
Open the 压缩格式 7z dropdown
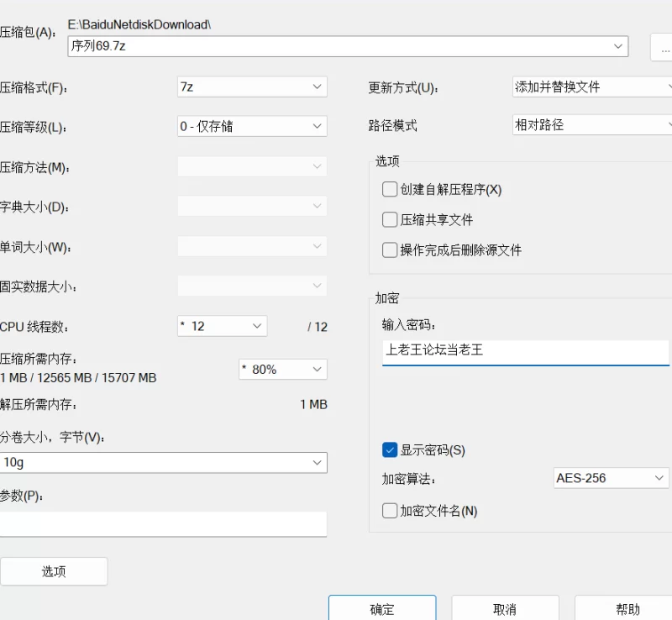pyautogui.click(x=252, y=87)
